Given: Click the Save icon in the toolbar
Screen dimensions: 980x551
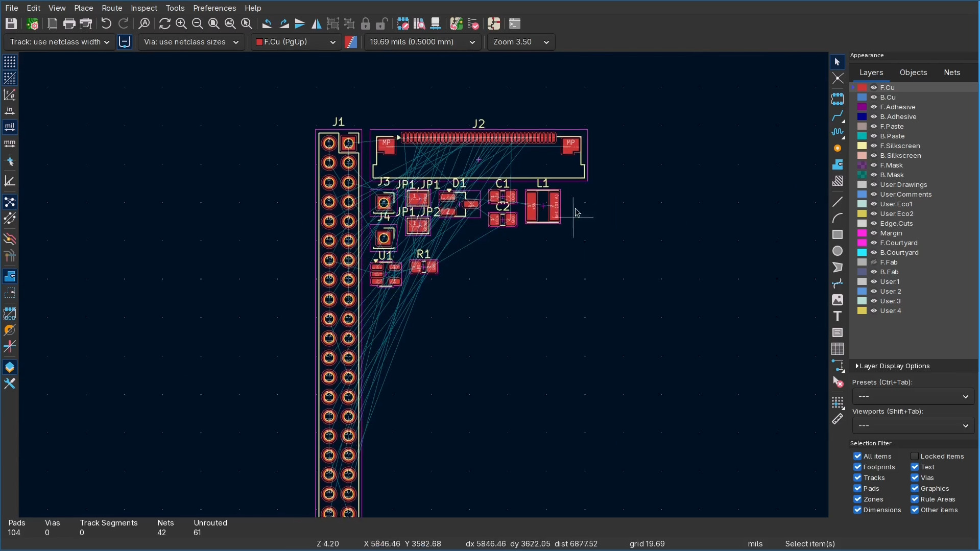Looking at the screenshot, I should click(x=11, y=24).
